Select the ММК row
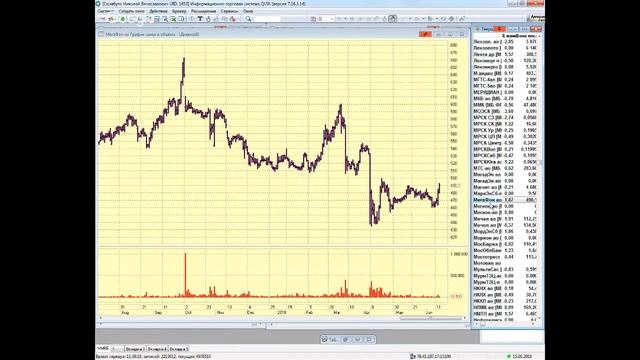Viewport: 640px width, 360px height. point(506,105)
